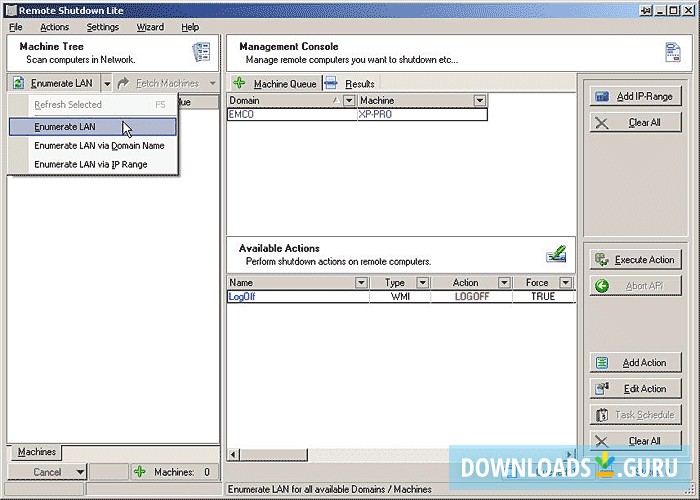Click the application icon in title bar
This screenshot has height=500, width=700.
(11, 10)
